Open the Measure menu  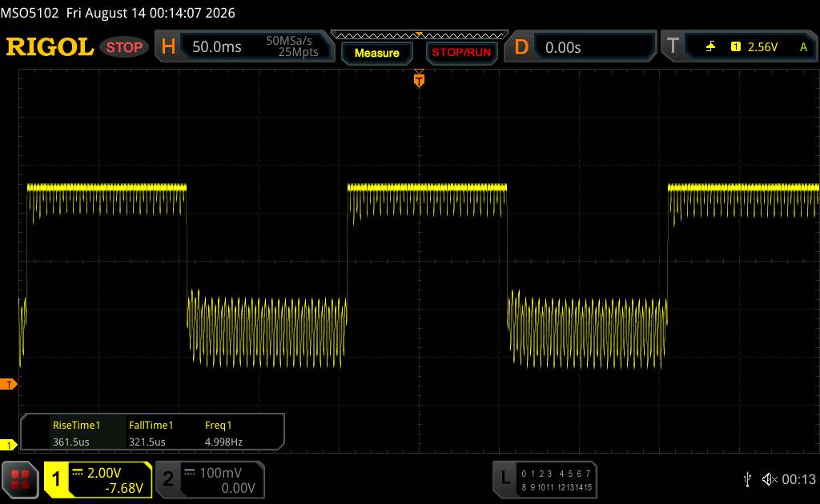[x=376, y=54]
